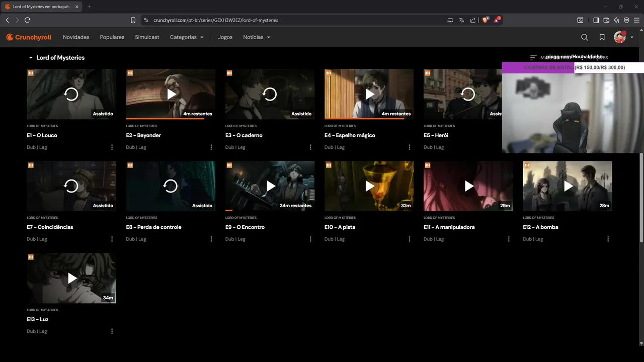Open the Jogos menu item
Image resolution: width=644 pixels, height=362 pixels.
point(225,37)
